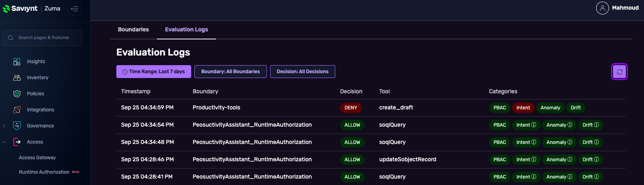
Task: Click the Governance shield icon
Action: pos(17,126)
